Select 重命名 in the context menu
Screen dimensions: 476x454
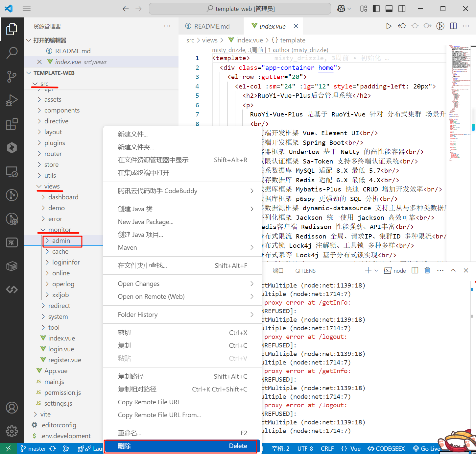[182, 433]
